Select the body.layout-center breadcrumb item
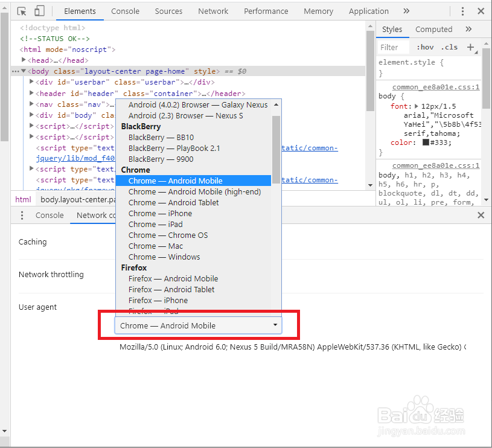This screenshot has height=448, width=492. pyautogui.click(x=78, y=199)
